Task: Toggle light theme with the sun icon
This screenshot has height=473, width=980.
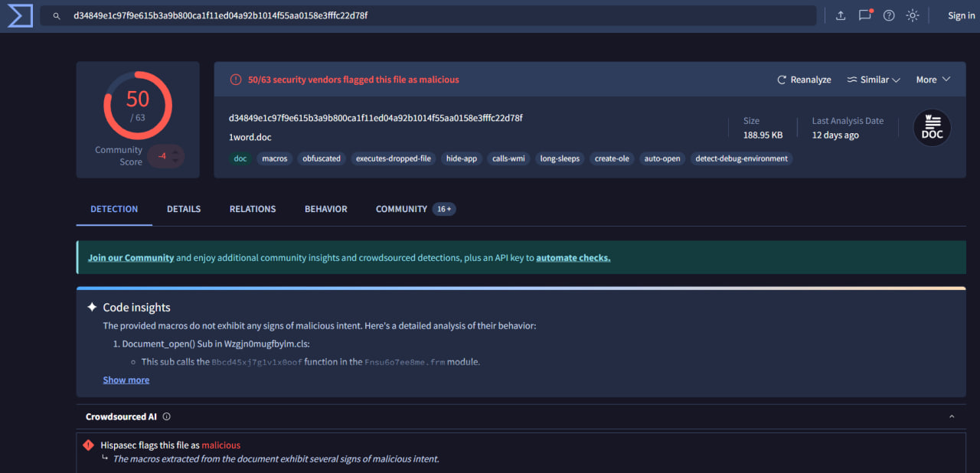Action: [x=913, y=15]
